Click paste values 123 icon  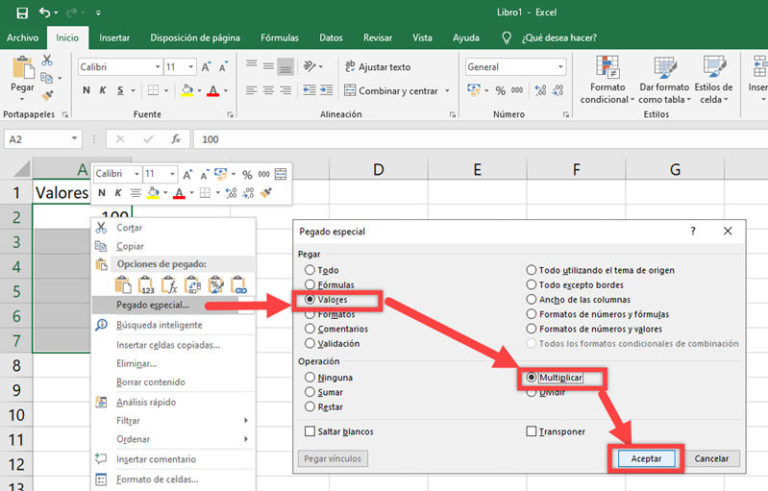point(146,285)
